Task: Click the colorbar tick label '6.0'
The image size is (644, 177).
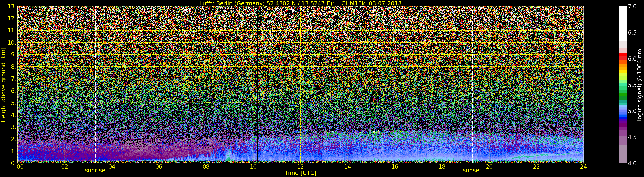Action: [x=632, y=59]
